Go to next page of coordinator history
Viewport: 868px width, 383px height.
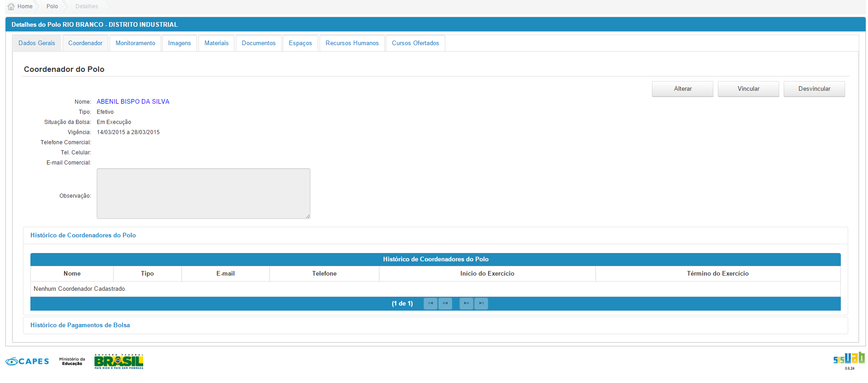(x=466, y=303)
